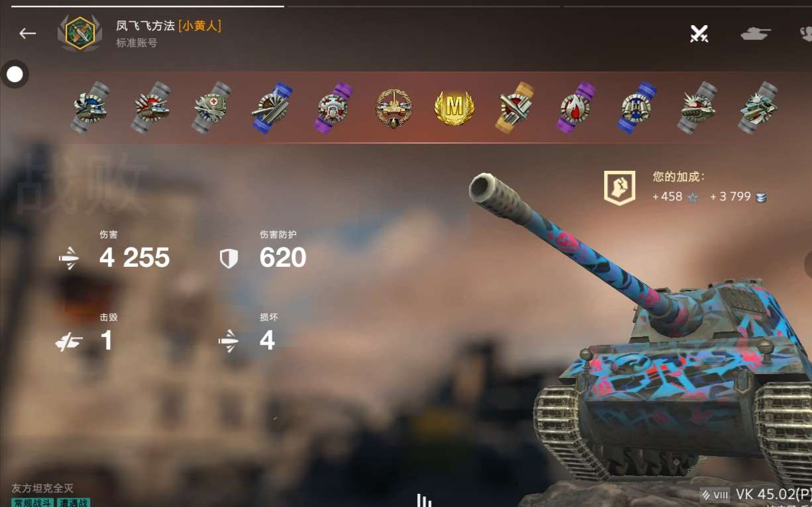Tap the white circle floating button
The width and height of the screenshot is (812, 507).
click(x=15, y=74)
